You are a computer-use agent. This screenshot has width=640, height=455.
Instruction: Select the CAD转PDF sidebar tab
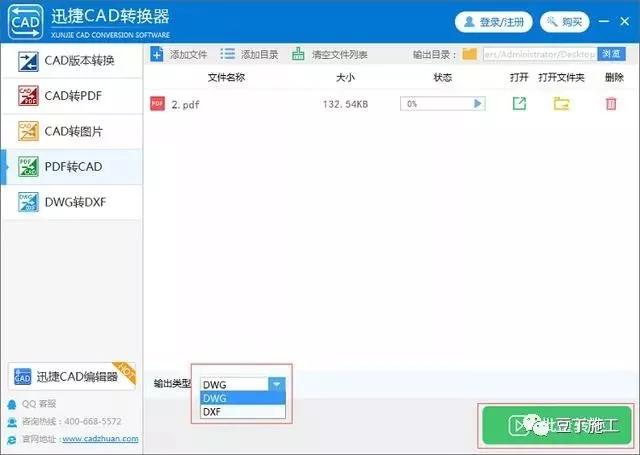[72, 96]
